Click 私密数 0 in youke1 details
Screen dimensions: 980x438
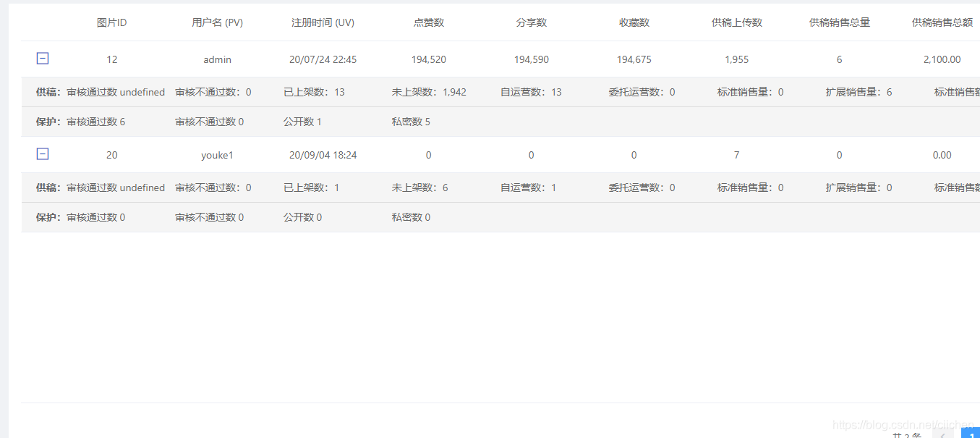tap(411, 217)
